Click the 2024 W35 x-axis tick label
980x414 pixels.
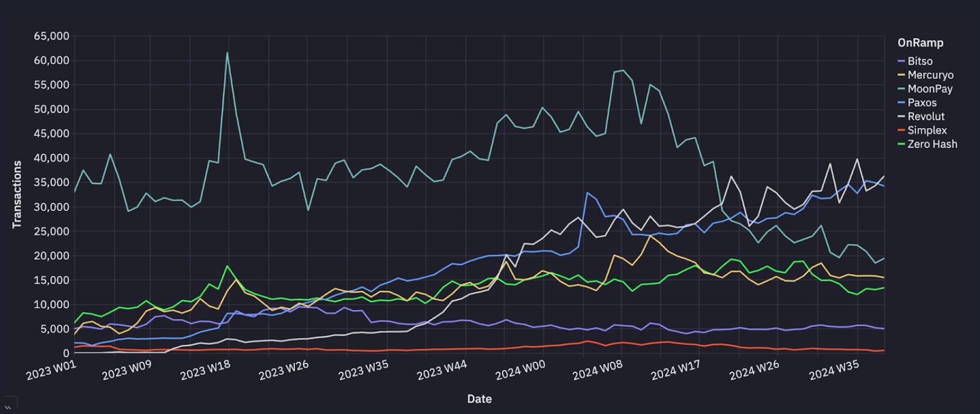pos(833,371)
